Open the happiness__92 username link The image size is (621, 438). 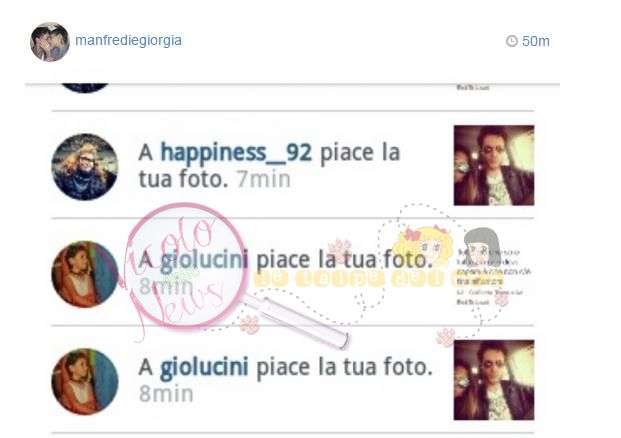tap(236, 152)
